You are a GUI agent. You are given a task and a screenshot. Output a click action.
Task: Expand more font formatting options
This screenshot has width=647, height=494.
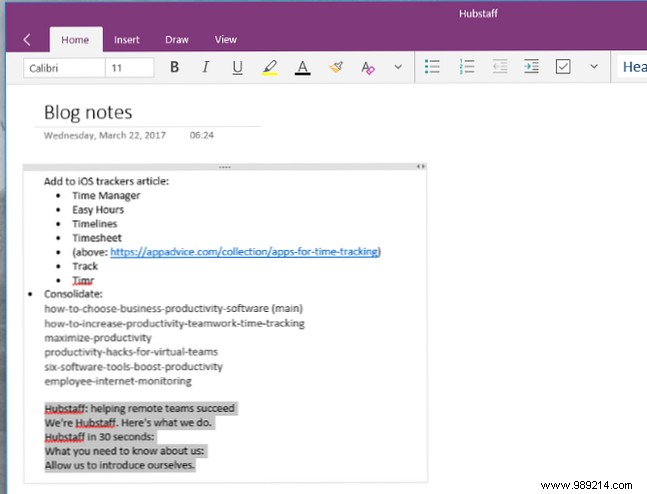pos(398,67)
